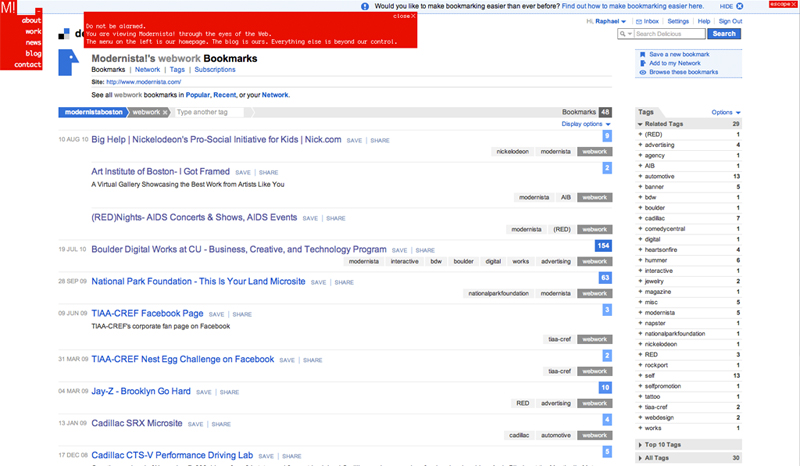Click the Recent bookmarks link

coord(224,95)
